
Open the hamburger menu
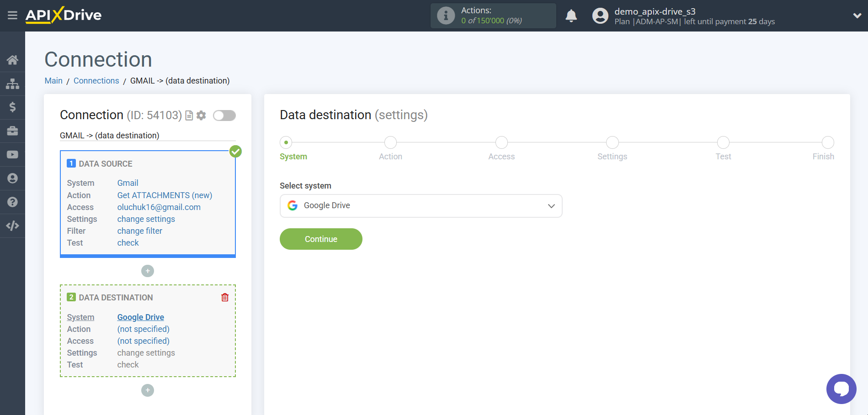click(12, 16)
